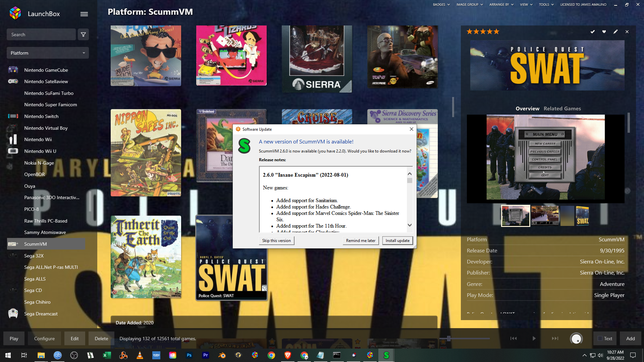Select Nintendo GameCube platform
The height and width of the screenshot is (362, 644).
46,70
